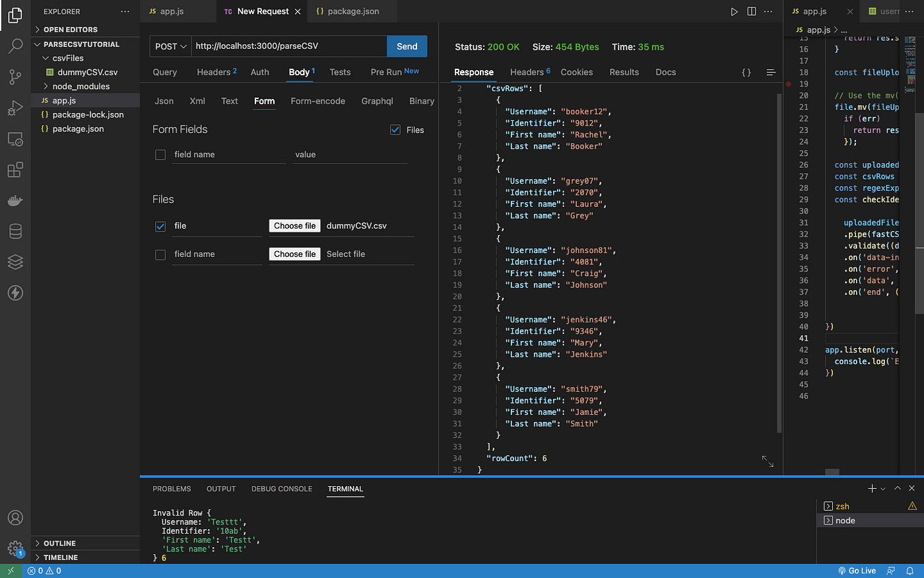Click Choose file for dummyCSV.csv
924x578 pixels.
tap(295, 226)
